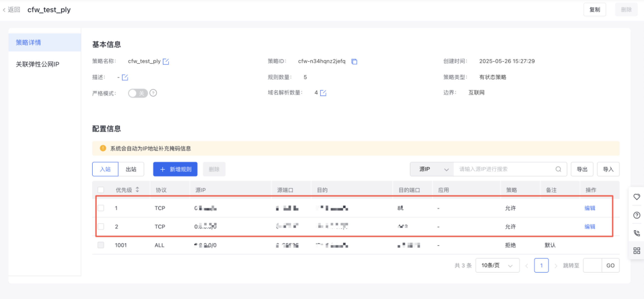Screen dimensions: 644x299
Task: Click the 允许 policy cell in priority 1 row
Action: tap(510, 208)
